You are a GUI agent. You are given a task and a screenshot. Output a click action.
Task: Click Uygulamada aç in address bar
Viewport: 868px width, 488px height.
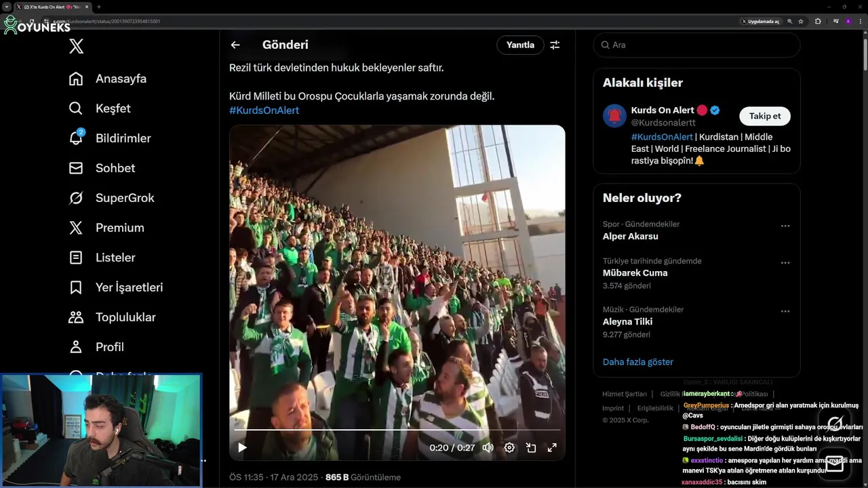[760, 21]
